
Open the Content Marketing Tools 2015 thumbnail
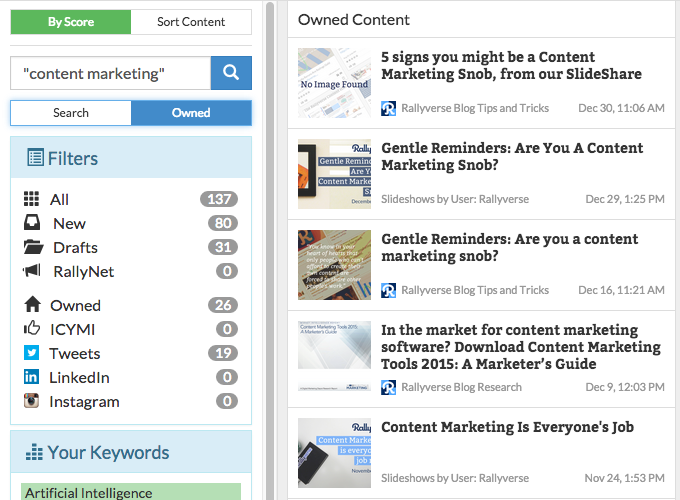coord(334,356)
